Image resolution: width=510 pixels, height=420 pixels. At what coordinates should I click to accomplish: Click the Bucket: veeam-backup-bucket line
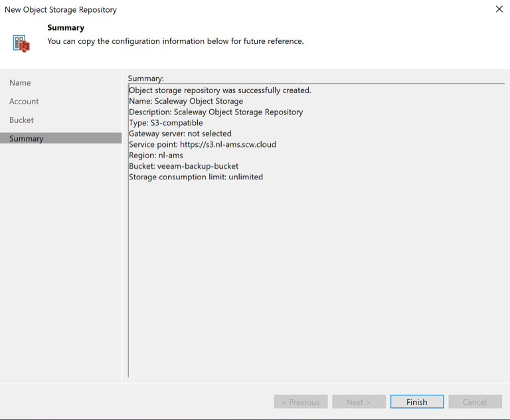(x=184, y=166)
